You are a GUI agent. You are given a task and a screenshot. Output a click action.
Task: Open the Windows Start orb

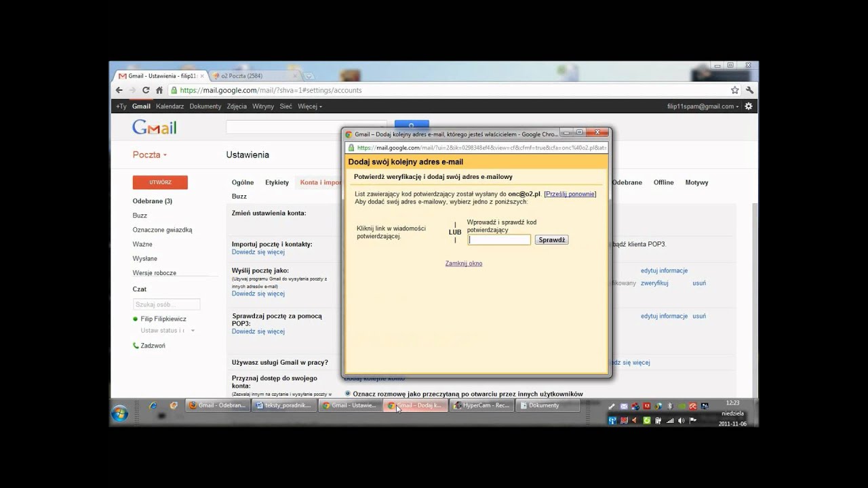click(120, 413)
